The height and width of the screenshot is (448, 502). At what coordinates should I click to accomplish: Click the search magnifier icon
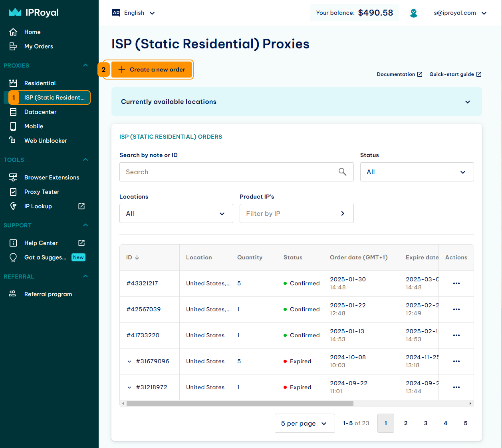(x=343, y=172)
